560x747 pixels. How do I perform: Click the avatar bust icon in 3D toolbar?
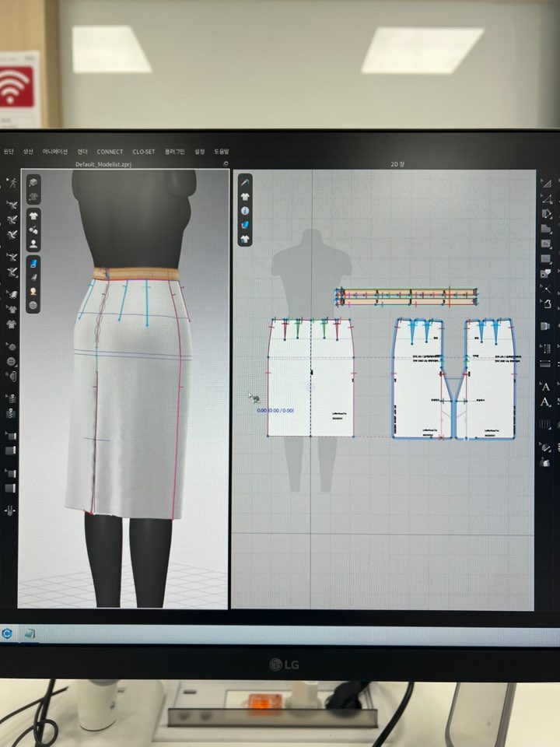point(34,244)
